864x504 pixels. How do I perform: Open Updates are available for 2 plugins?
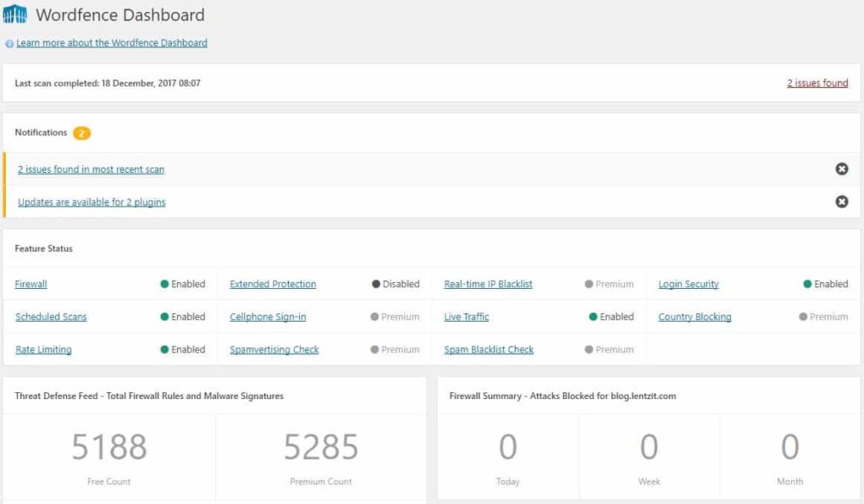tap(91, 202)
